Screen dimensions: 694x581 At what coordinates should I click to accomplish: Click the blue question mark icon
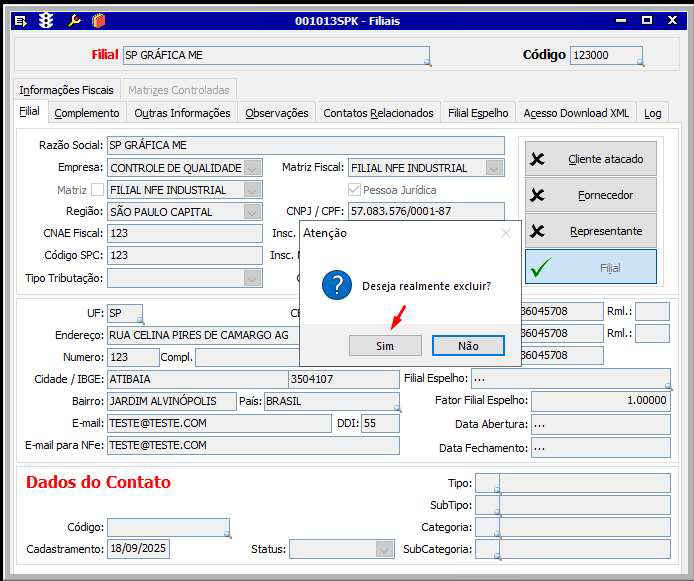pyautogui.click(x=337, y=285)
